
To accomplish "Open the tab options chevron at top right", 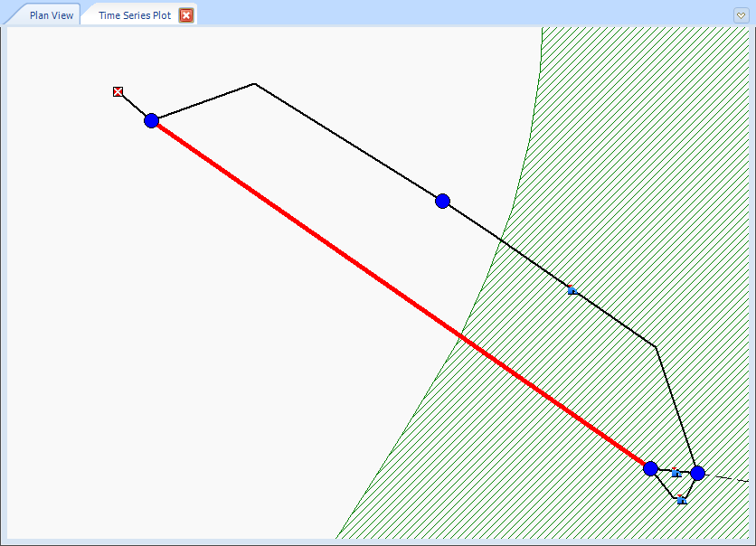I will click(x=741, y=14).
